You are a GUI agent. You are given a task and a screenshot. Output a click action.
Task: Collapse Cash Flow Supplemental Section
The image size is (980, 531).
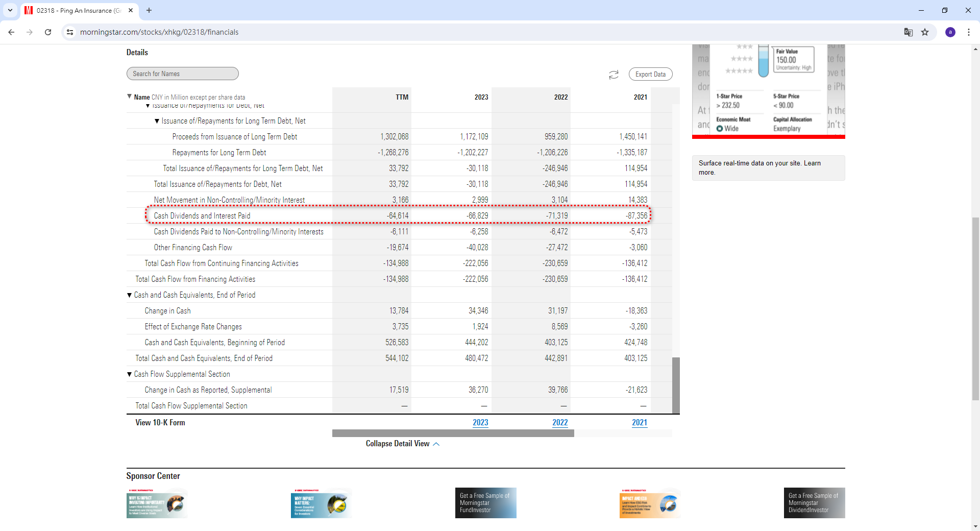click(x=129, y=374)
